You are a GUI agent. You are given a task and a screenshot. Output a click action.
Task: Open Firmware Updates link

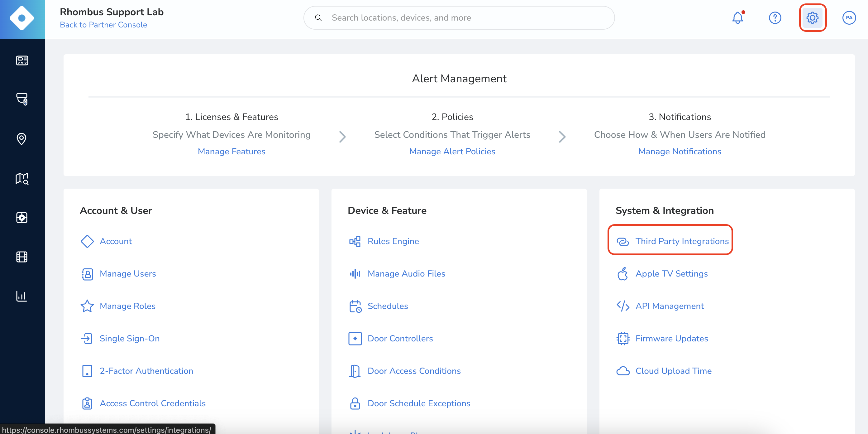[x=671, y=339]
